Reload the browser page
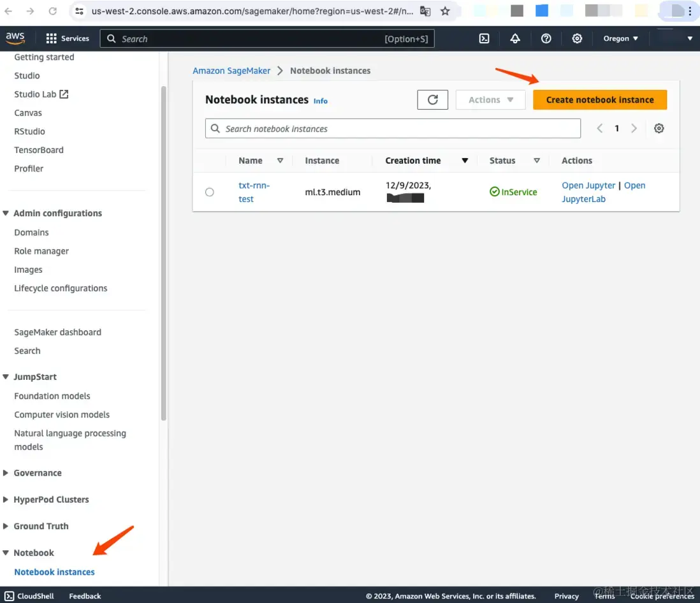 53,11
